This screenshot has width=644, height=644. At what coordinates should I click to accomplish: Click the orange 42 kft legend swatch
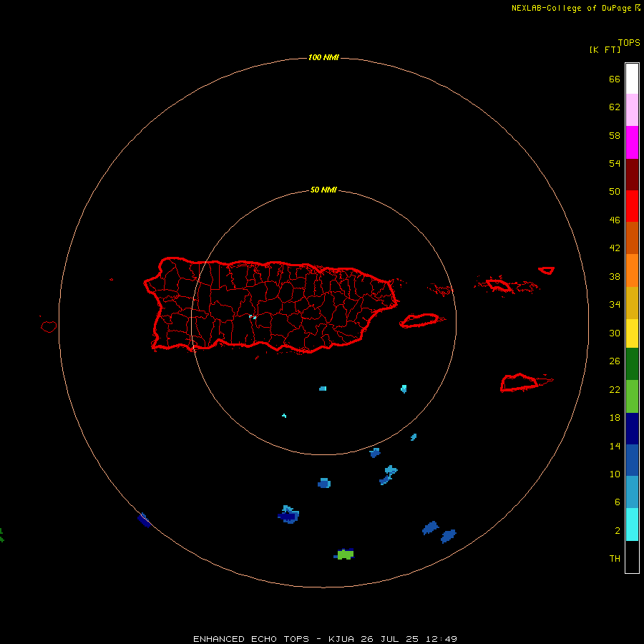632,270
